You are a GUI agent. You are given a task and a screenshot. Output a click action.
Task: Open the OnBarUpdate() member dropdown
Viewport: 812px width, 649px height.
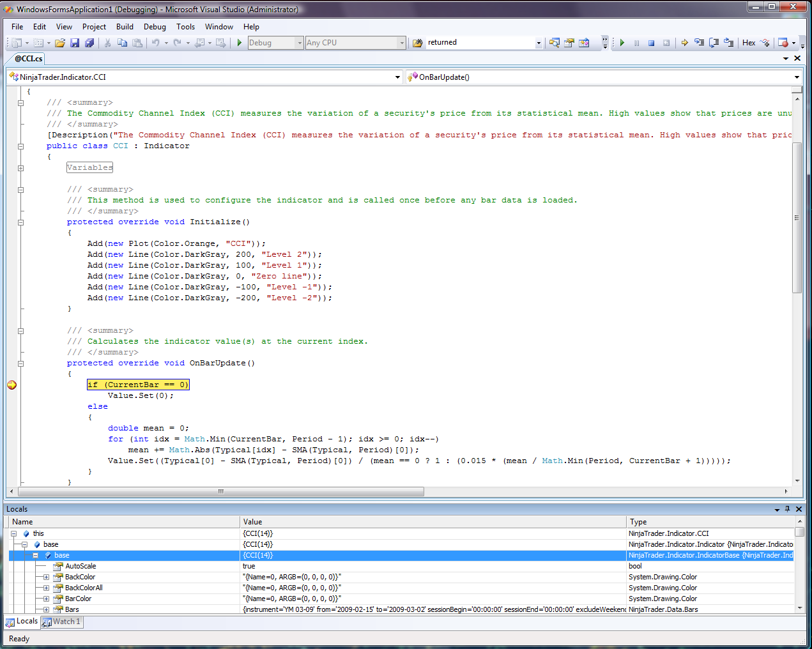796,77
